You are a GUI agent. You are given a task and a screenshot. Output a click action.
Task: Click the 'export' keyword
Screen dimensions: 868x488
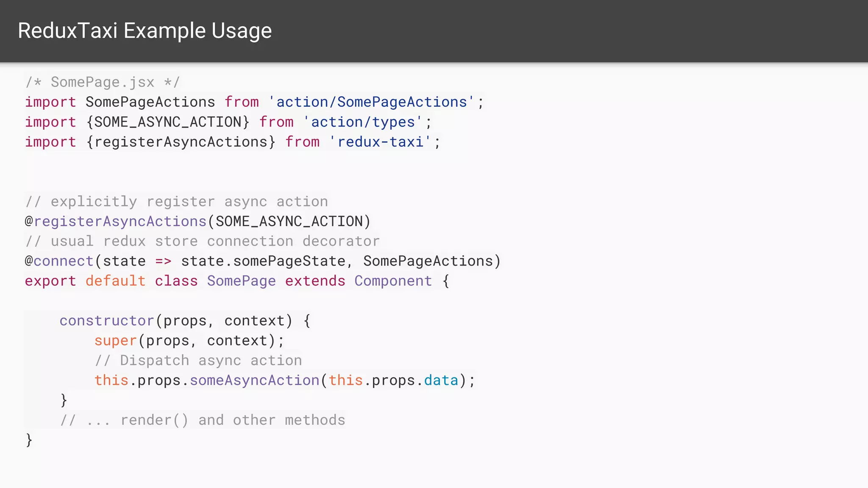pos(50,281)
